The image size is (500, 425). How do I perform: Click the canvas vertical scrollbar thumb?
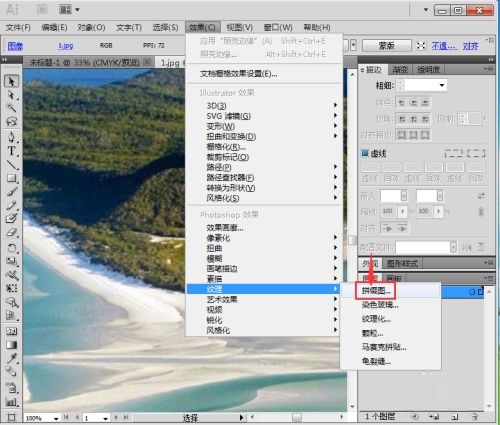(x=352, y=240)
